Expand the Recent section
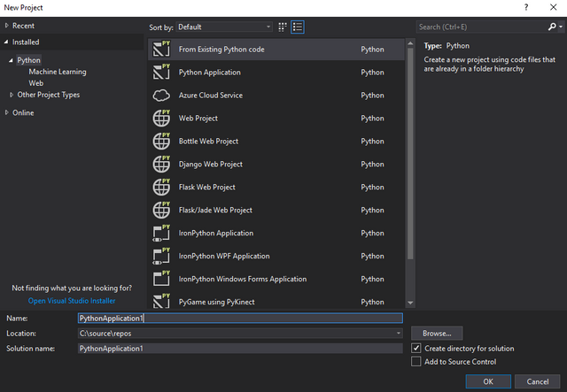Viewport: 567px width, 392px height. 6,26
